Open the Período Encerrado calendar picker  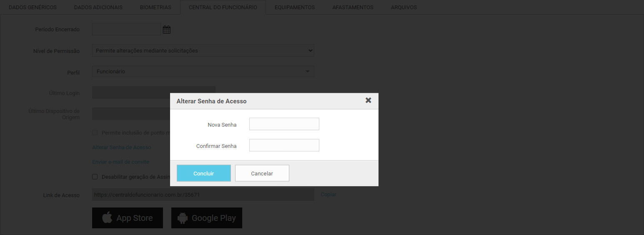[167, 30]
